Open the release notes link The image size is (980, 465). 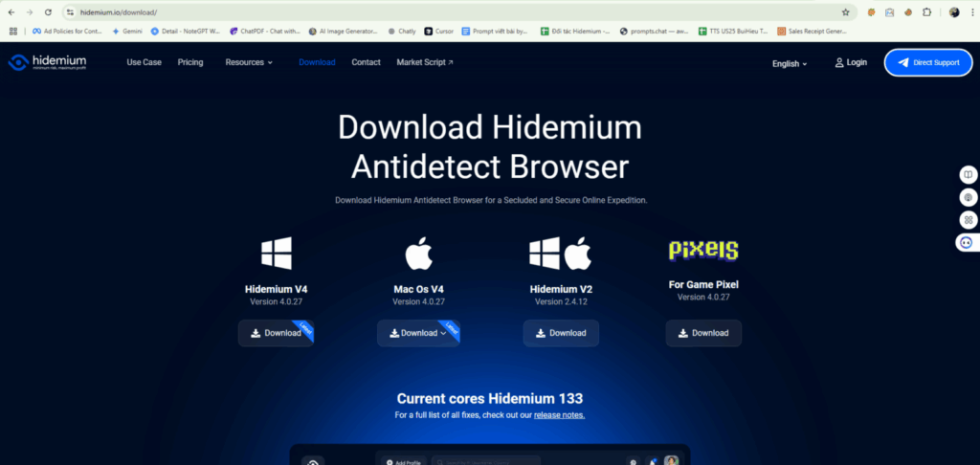click(x=559, y=415)
